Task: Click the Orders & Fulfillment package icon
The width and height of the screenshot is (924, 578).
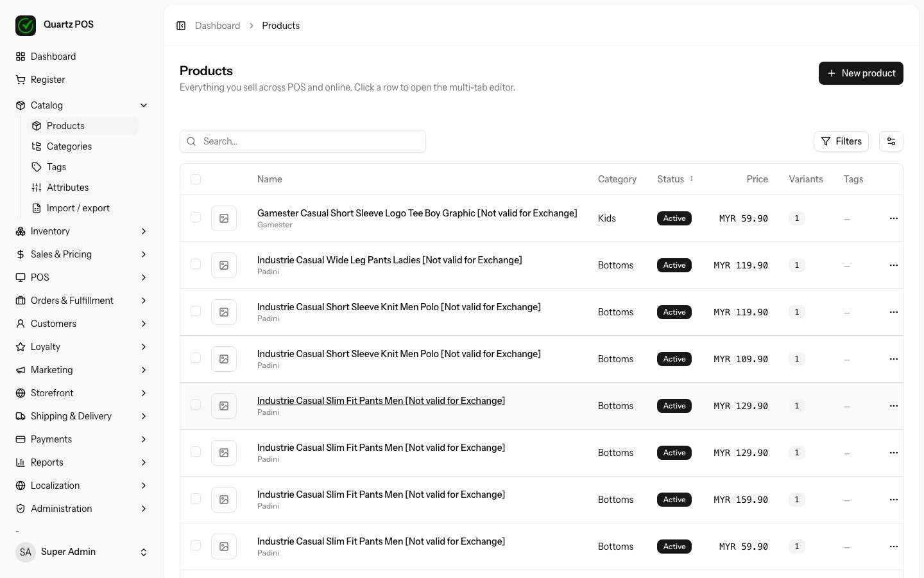Action: coord(21,301)
